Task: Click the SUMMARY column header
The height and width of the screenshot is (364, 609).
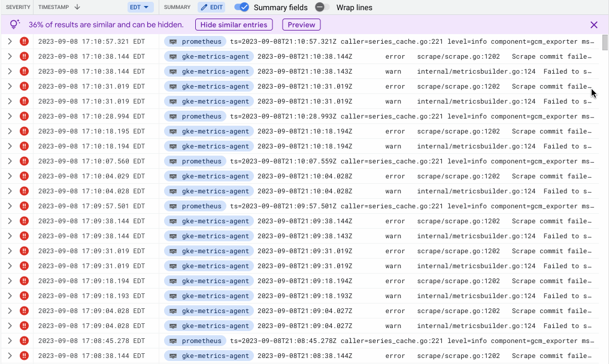Action: [x=177, y=7]
